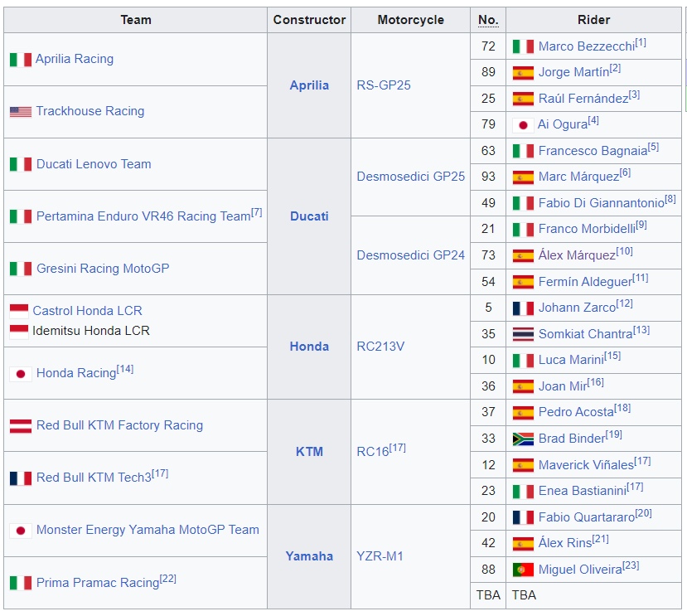
Task: Click the Spanish flag next to Pedro Acosta
Action: 523,413
